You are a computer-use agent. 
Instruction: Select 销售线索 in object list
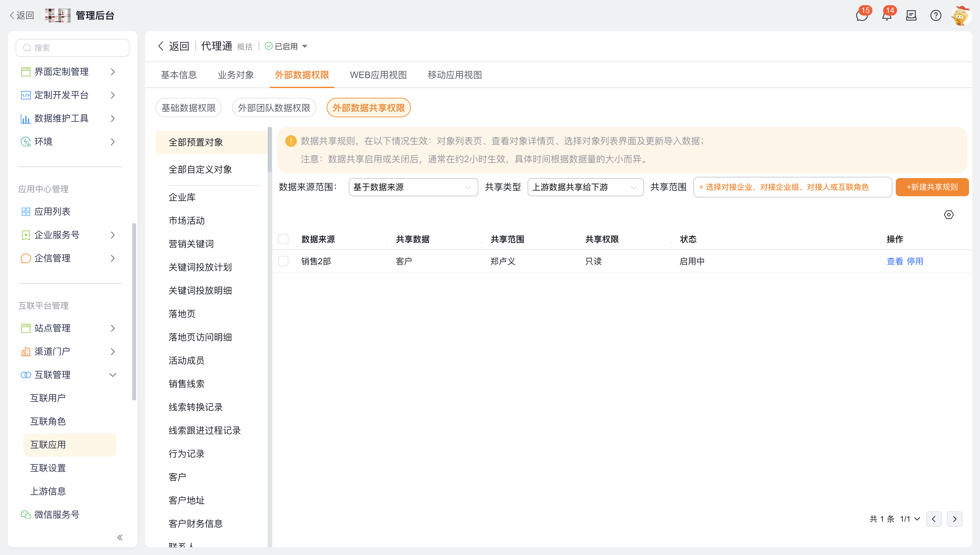(187, 383)
